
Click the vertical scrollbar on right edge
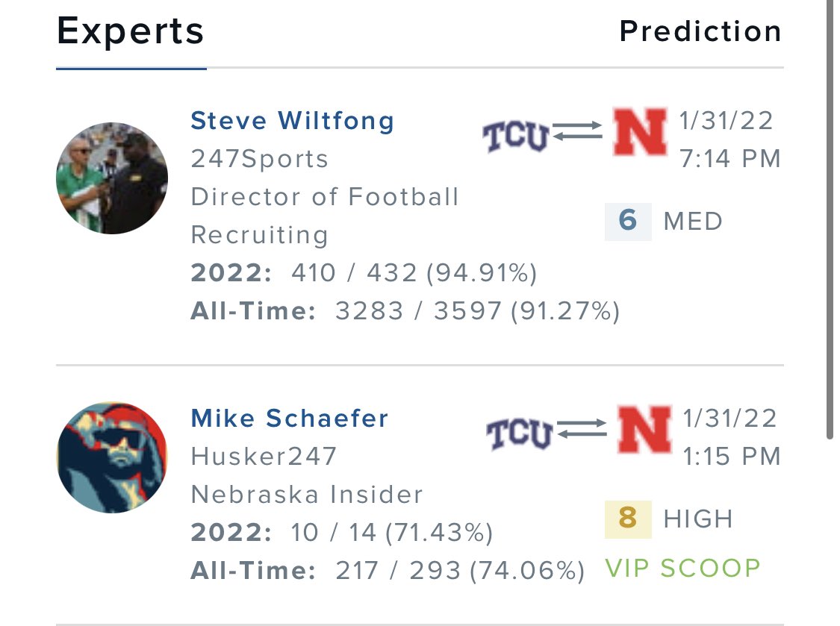pos(830,219)
